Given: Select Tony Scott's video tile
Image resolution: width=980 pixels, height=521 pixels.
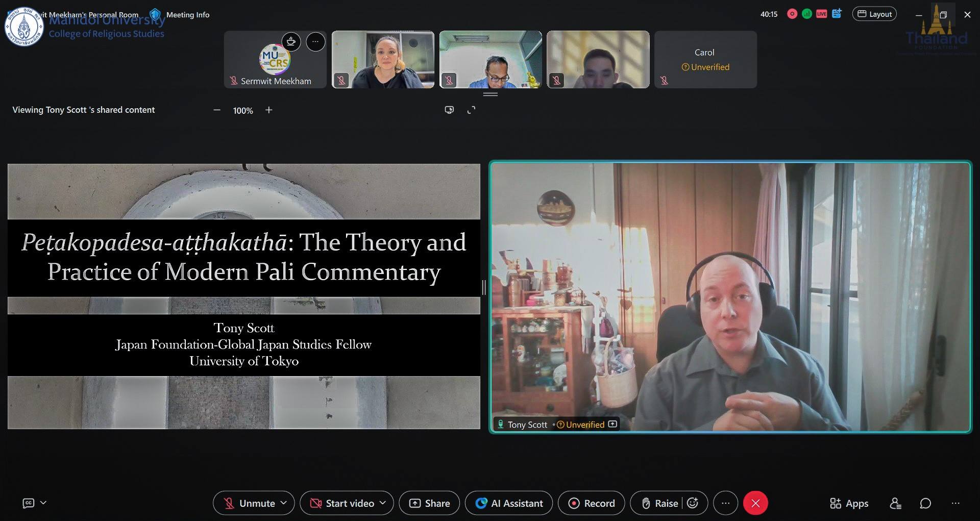Looking at the screenshot, I should click(730, 297).
